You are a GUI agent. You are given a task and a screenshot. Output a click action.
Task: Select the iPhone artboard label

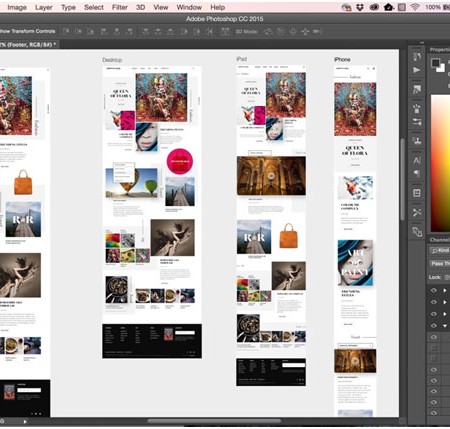coord(342,59)
